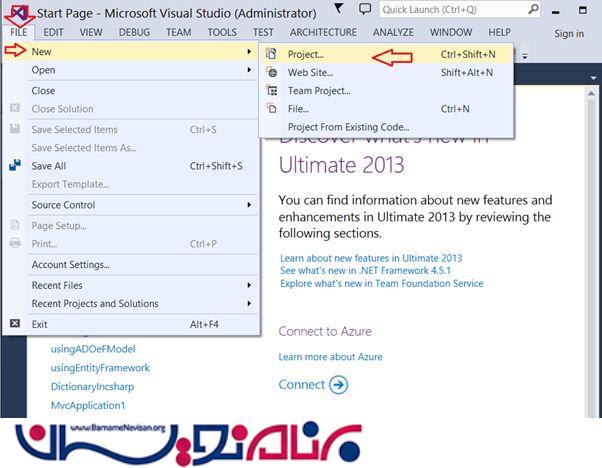
Task: Open the toolbar overflow dropdown arrow
Action: [524, 56]
